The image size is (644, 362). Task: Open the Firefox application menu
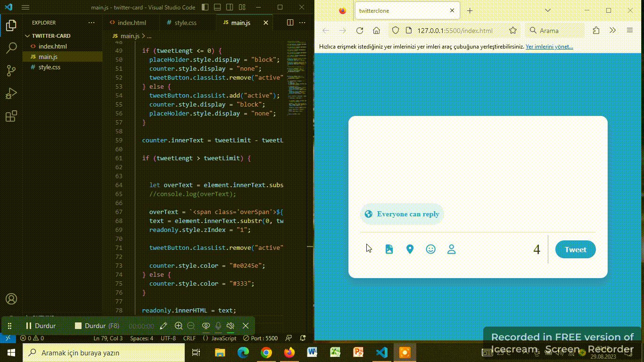pyautogui.click(x=630, y=31)
